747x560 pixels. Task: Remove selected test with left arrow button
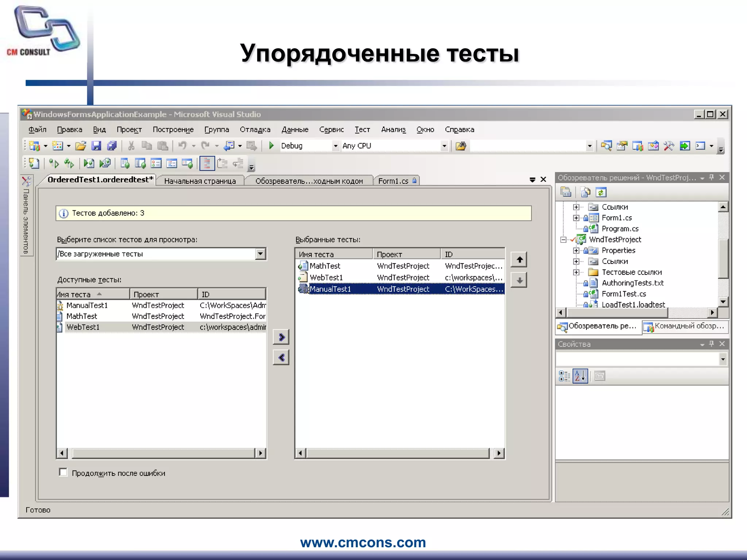click(x=281, y=358)
